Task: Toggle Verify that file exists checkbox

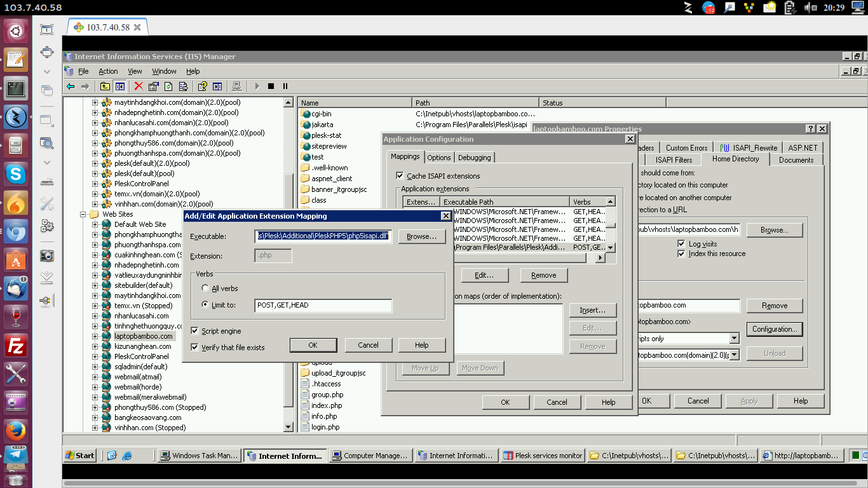Action: [x=195, y=348]
